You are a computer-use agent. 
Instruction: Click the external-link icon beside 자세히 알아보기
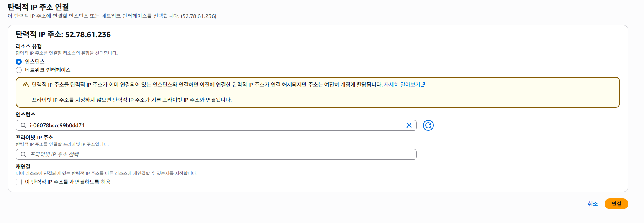[423, 85]
